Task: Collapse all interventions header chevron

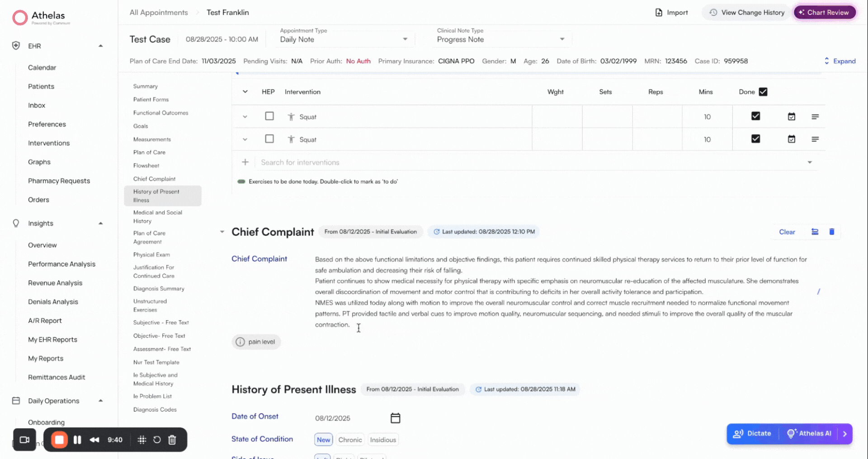Action: point(245,92)
